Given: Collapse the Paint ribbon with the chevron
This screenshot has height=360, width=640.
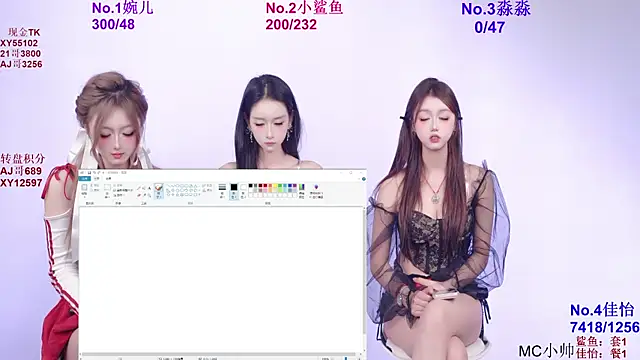Looking at the screenshot, I should coord(359,179).
